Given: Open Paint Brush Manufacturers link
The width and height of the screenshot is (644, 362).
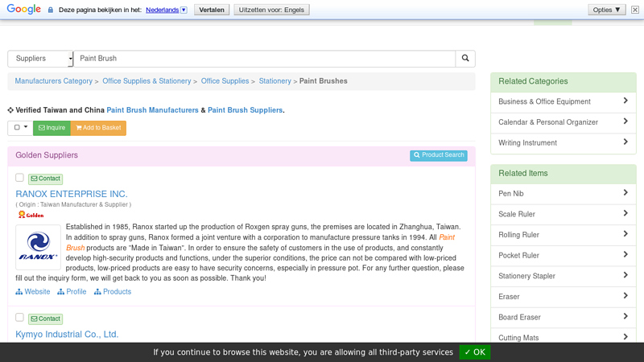Looking at the screenshot, I should click(x=152, y=110).
